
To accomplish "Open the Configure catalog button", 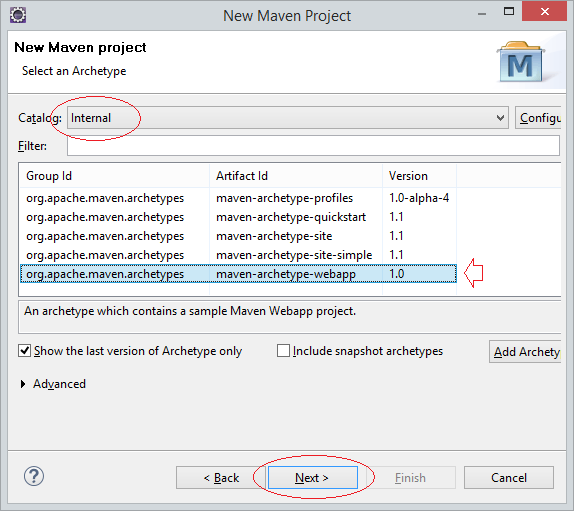I will [x=538, y=118].
